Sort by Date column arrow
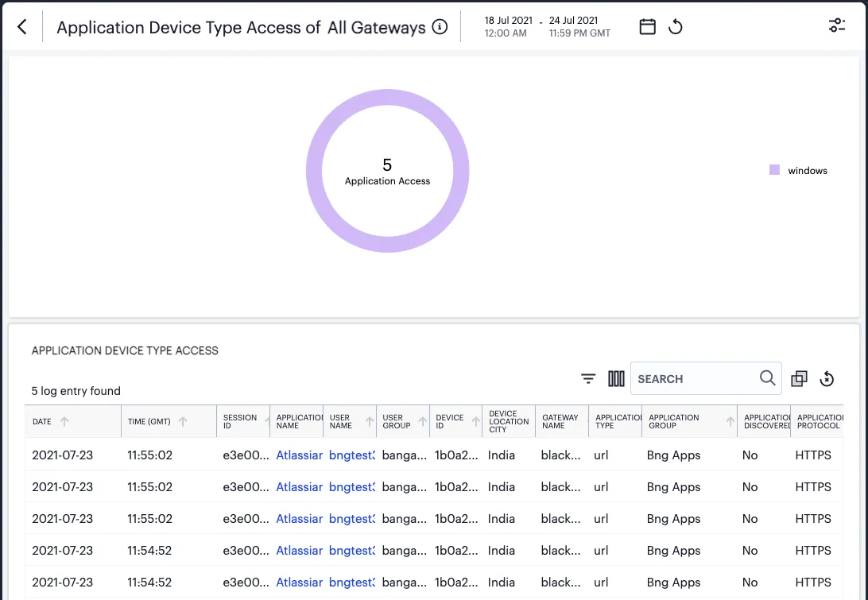The image size is (868, 600). [x=64, y=422]
